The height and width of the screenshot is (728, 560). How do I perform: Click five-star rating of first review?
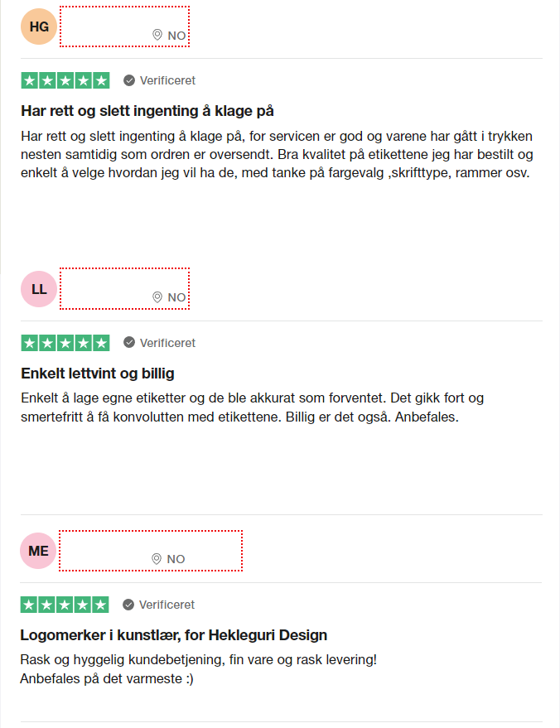pos(65,80)
